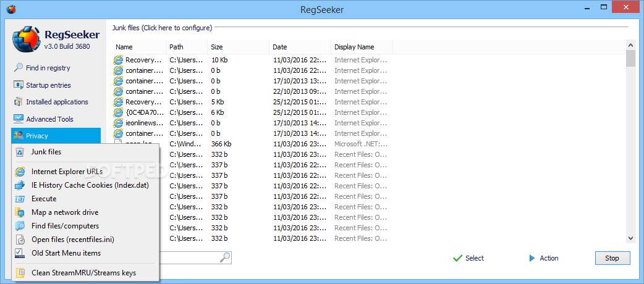The width and height of the screenshot is (644, 284).
Task: Sort list by Display Name column header
Action: tap(362, 47)
